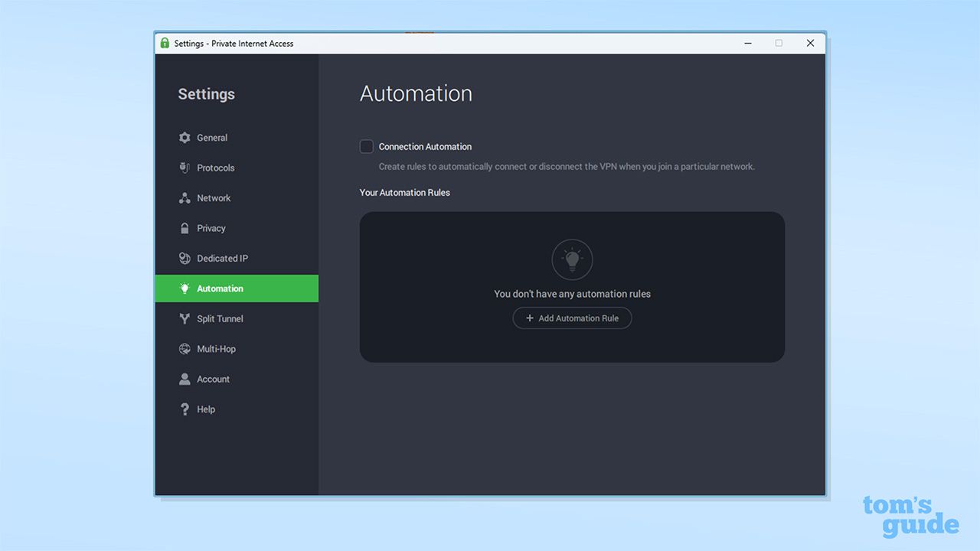Click the "Your Automation Rules" heading

point(405,193)
